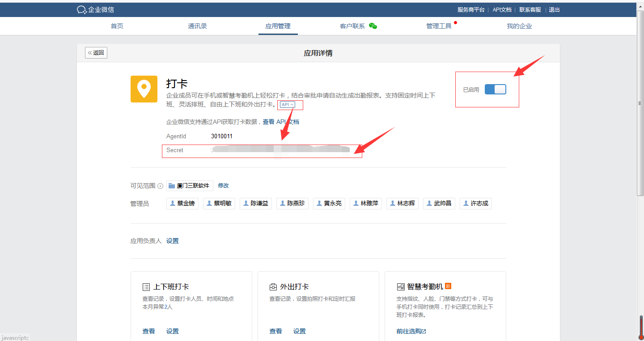Click the 打卡 app name heading
The height and width of the screenshot is (341, 644).
pos(177,84)
